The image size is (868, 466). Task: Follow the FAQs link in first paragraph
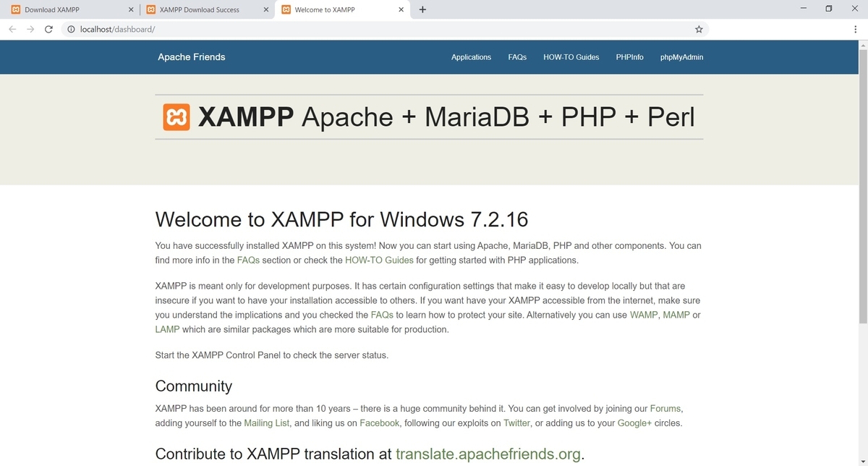click(x=248, y=260)
